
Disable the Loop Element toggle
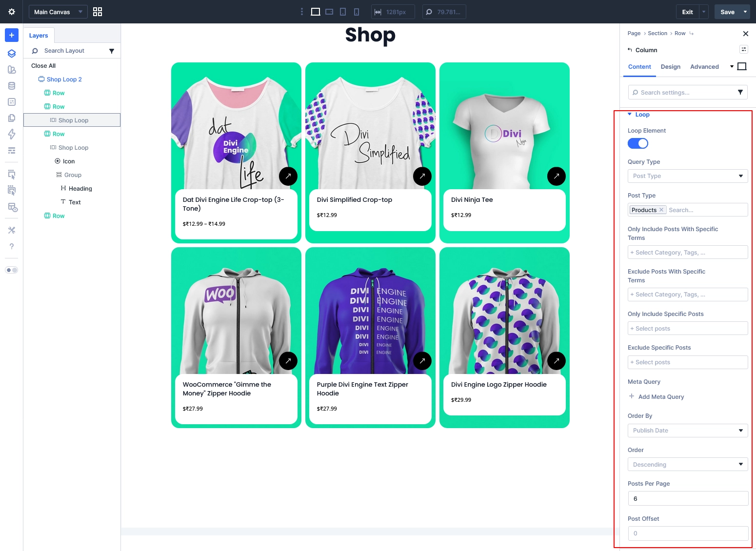pyautogui.click(x=638, y=143)
